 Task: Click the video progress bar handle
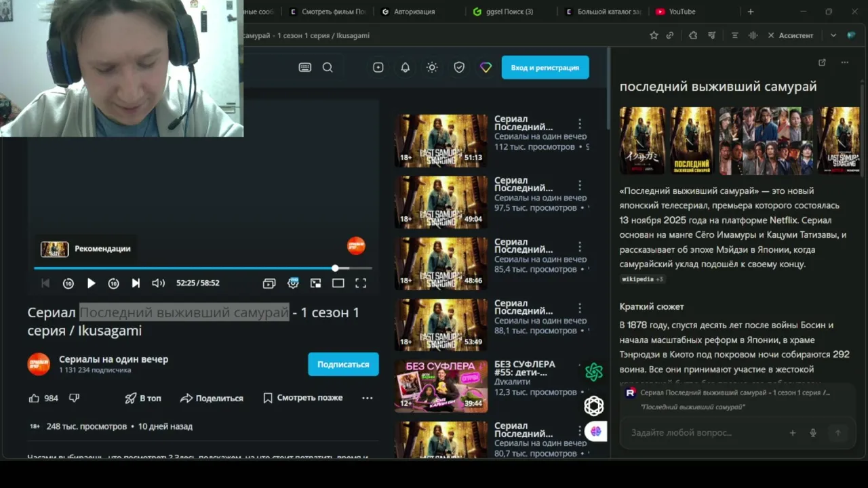pos(335,268)
